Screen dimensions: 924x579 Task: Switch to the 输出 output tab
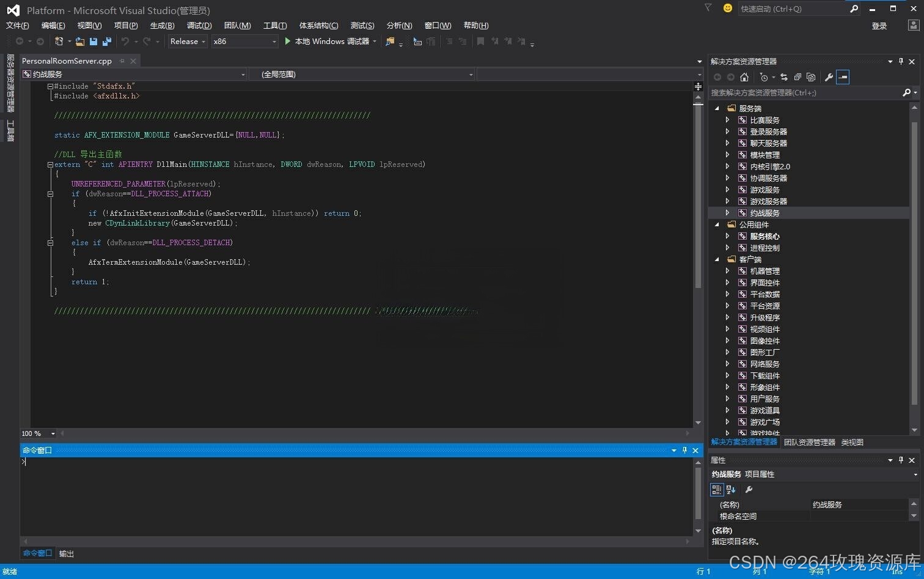(x=67, y=554)
